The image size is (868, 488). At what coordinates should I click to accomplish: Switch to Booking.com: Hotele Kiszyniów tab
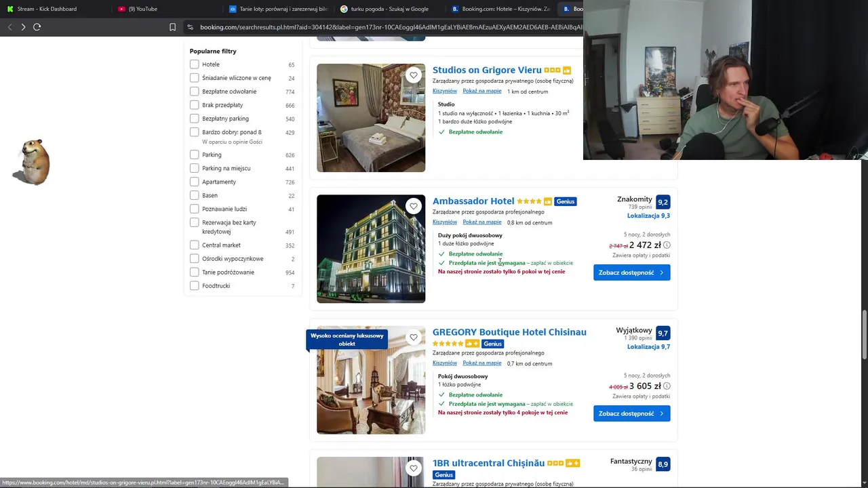[500, 9]
